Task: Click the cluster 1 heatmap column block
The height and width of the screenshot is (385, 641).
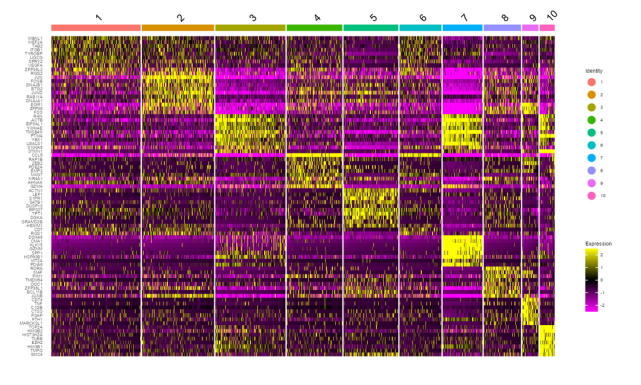Action: (96, 196)
